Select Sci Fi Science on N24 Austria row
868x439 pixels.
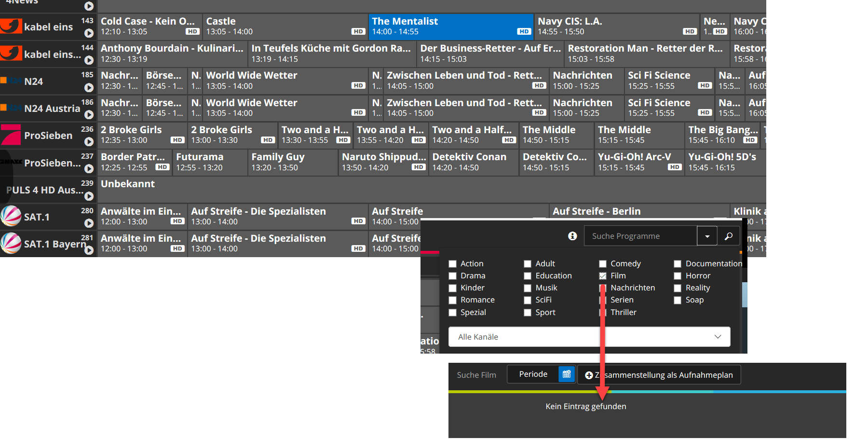pyautogui.click(x=669, y=108)
